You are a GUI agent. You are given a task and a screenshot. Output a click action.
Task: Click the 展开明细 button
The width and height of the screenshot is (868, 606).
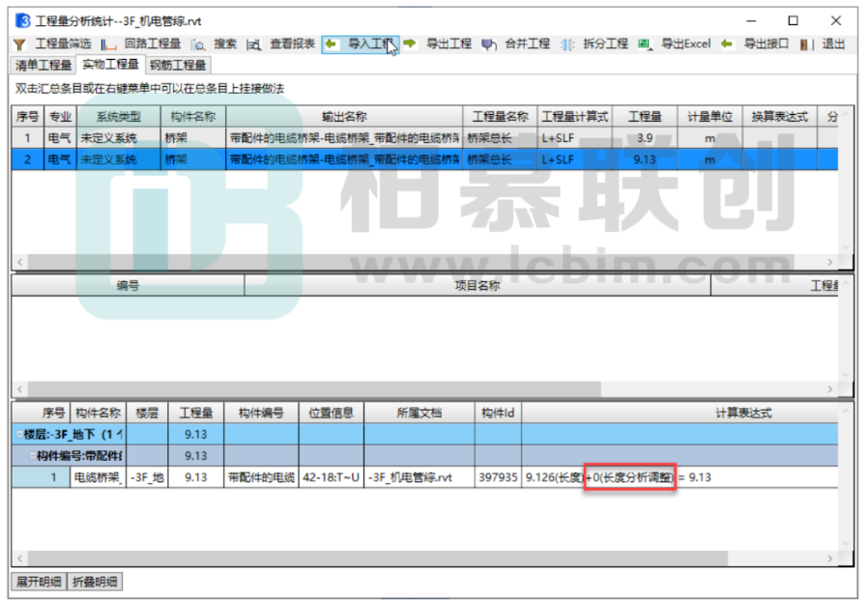coord(39,582)
